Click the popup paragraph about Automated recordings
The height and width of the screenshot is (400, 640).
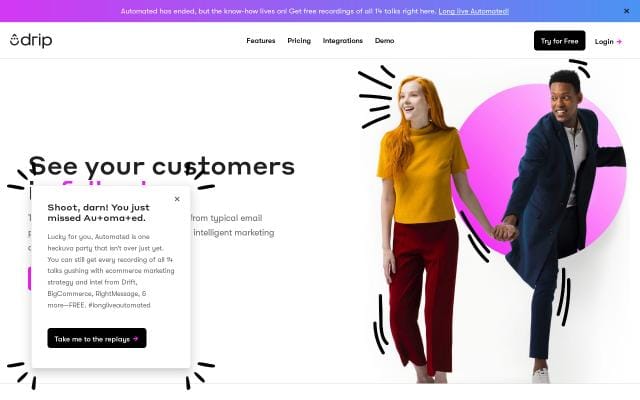[111, 271]
